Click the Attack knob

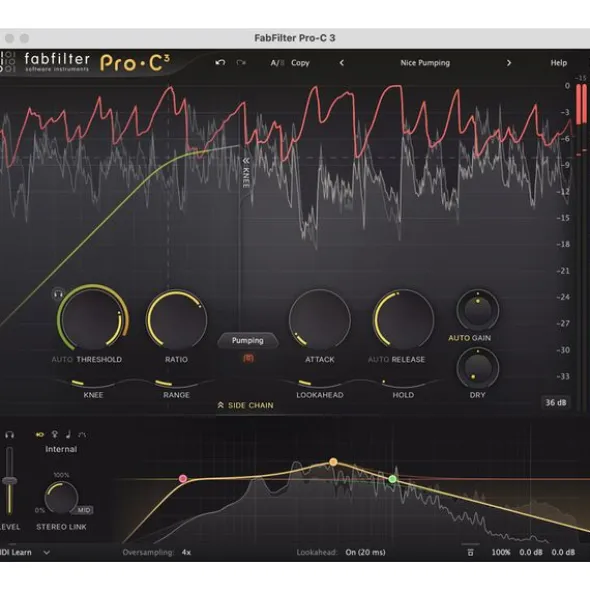[320, 320]
